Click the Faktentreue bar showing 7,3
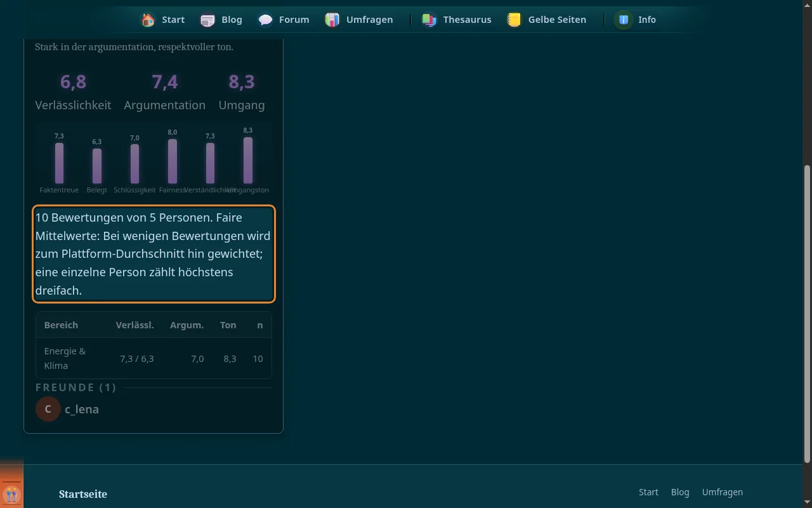The image size is (812, 508). [x=59, y=163]
